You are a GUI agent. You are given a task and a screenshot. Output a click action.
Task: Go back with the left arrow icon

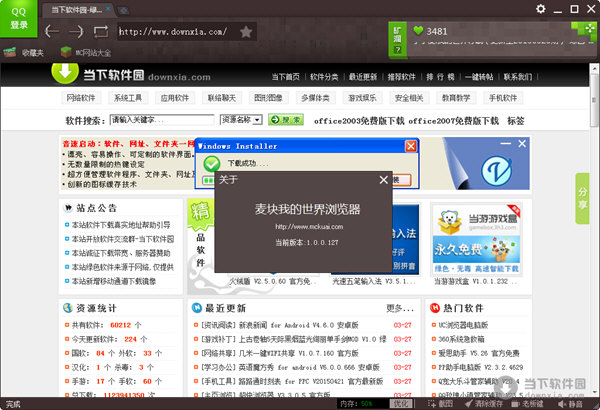[52, 31]
